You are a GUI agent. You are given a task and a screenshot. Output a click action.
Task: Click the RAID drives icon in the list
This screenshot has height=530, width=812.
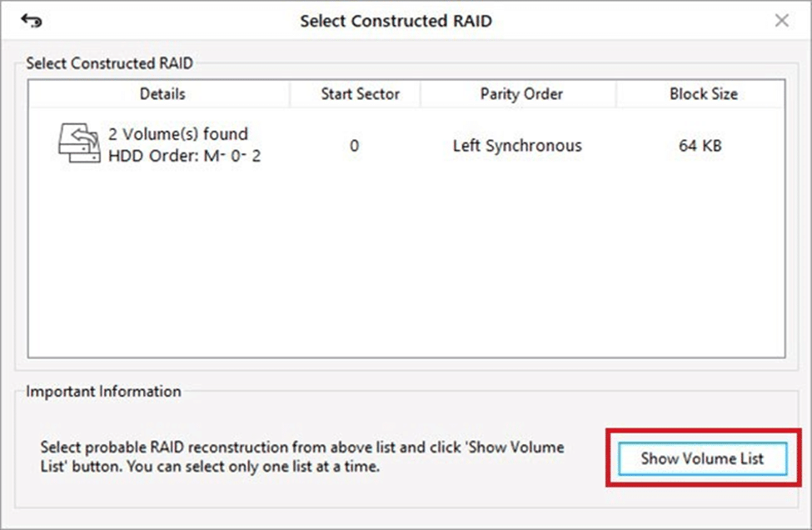click(x=78, y=144)
